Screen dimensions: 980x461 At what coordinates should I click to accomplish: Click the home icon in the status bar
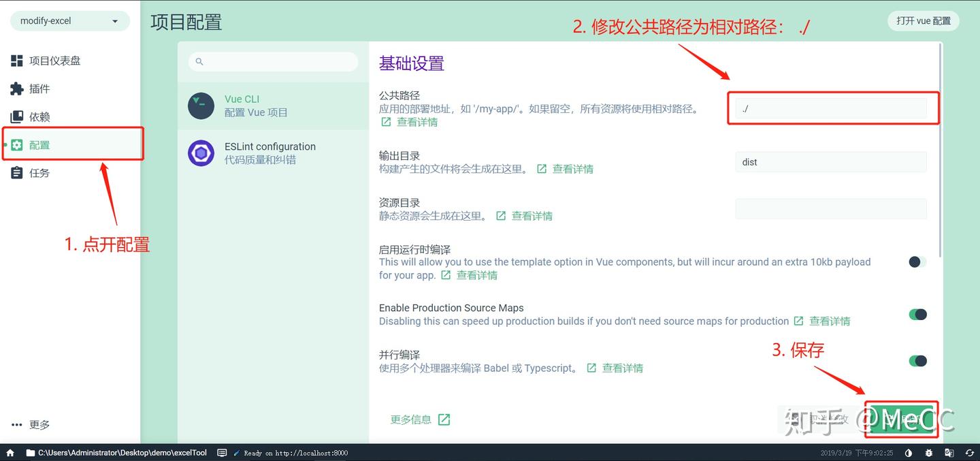click(10, 452)
